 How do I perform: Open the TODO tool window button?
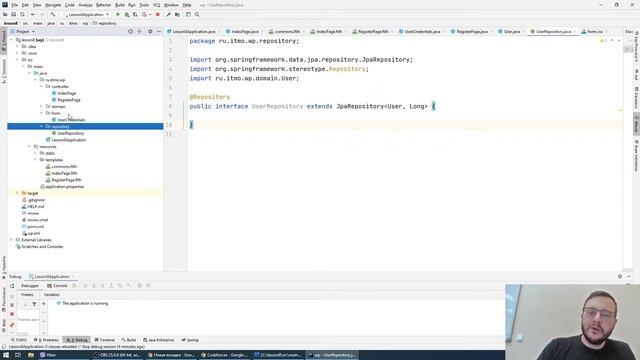pos(19,340)
